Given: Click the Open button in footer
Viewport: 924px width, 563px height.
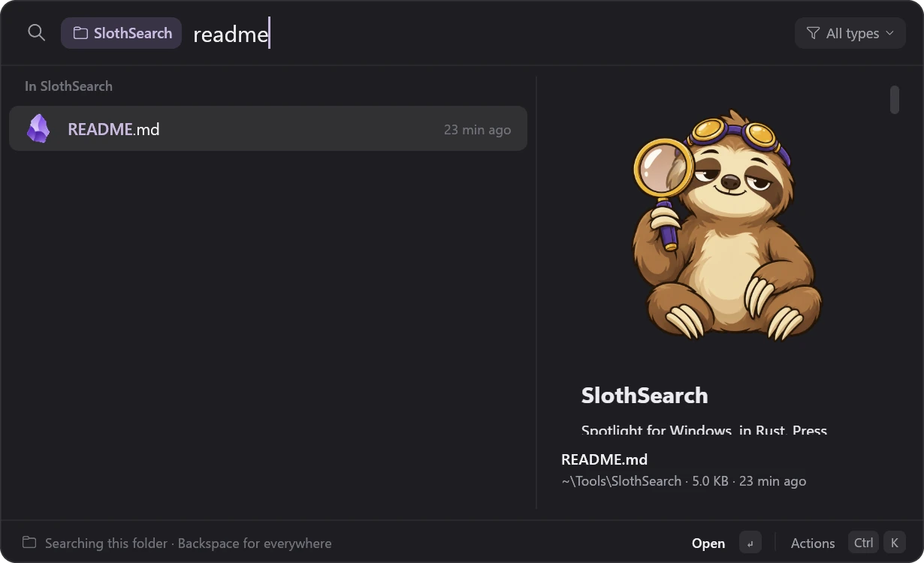Looking at the screenshot, I should pyautogui.click(x=708, y=543).
